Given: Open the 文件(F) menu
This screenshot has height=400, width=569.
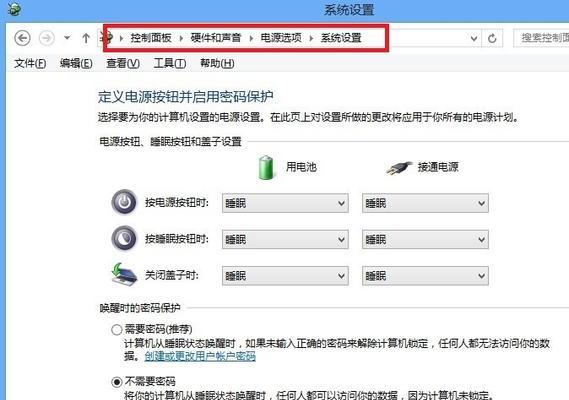Looking at the screenshot, I should [x=30, y=64].
